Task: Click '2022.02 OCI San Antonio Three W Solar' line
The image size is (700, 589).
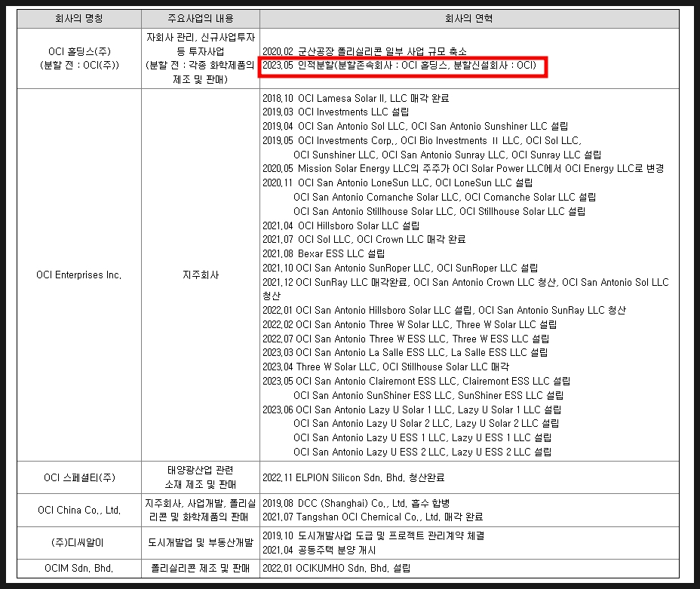Action: [x=410, y=324]
